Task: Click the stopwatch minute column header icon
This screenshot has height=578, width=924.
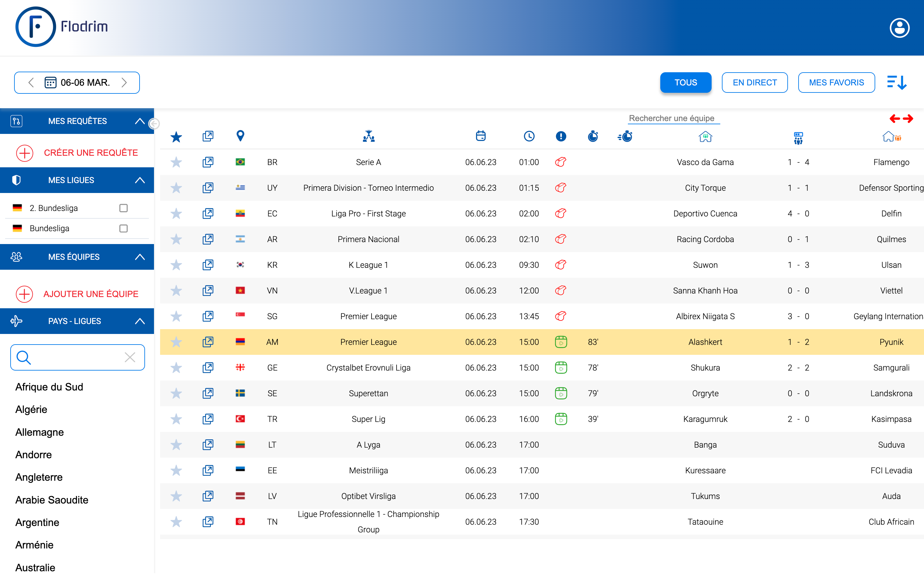Action: tap(593, 136)
